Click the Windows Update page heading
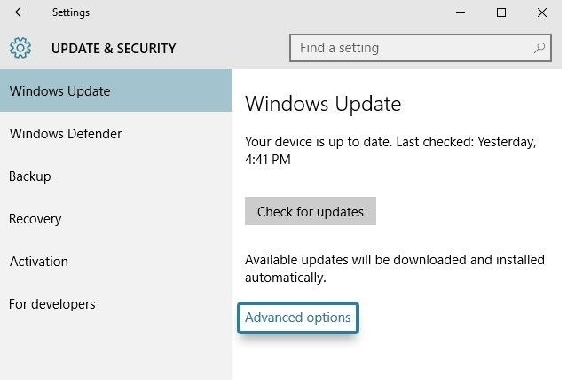 tap(323, 104)
